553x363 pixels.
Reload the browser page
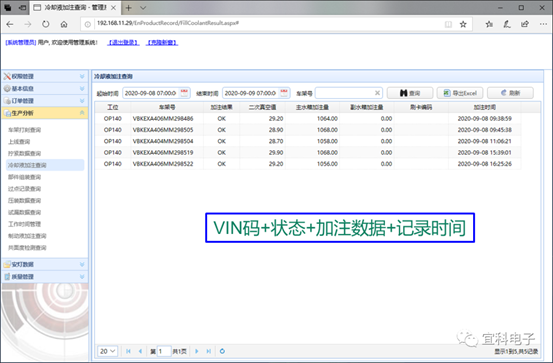coord(45,24)
